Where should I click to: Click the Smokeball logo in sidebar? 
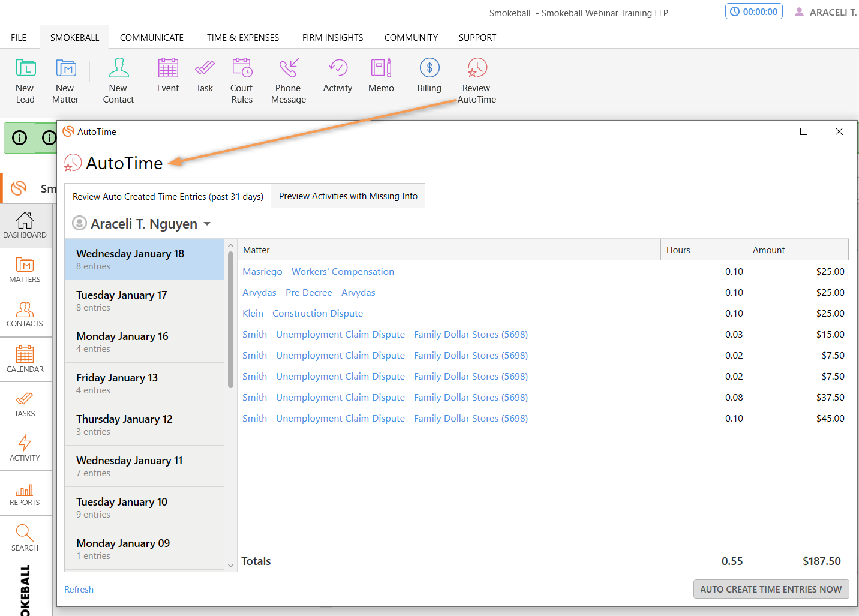pos(19,188)
